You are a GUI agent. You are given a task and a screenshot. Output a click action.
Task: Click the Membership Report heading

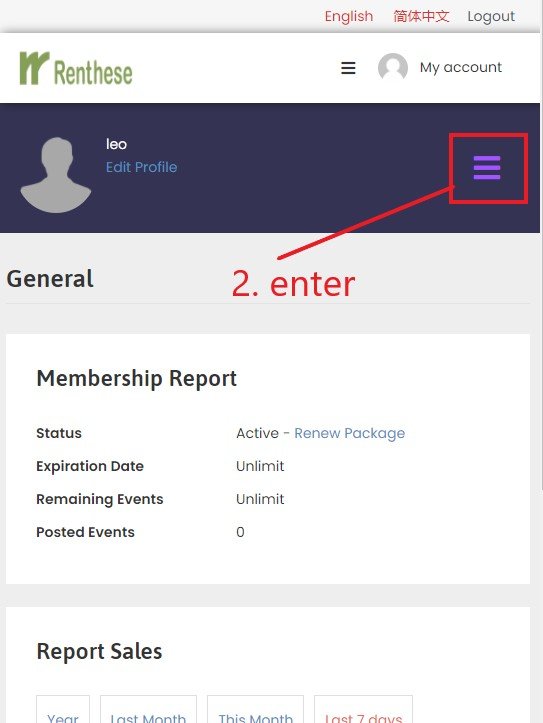point(136,379)
